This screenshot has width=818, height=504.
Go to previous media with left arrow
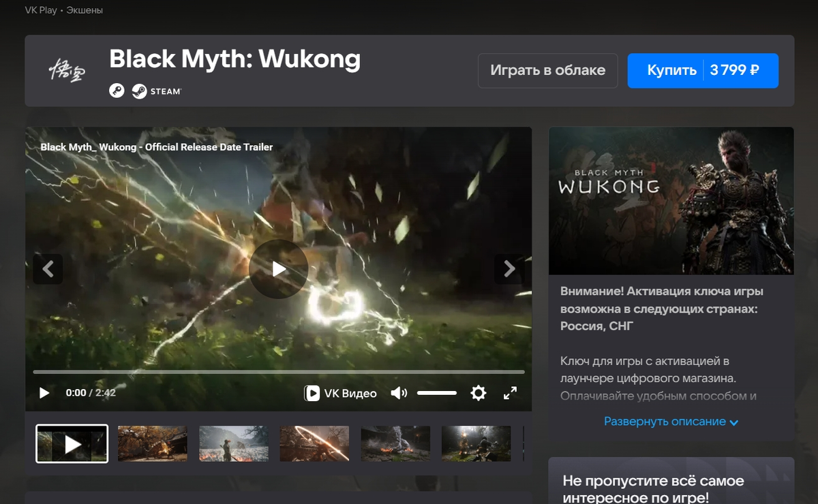[48, 269]
